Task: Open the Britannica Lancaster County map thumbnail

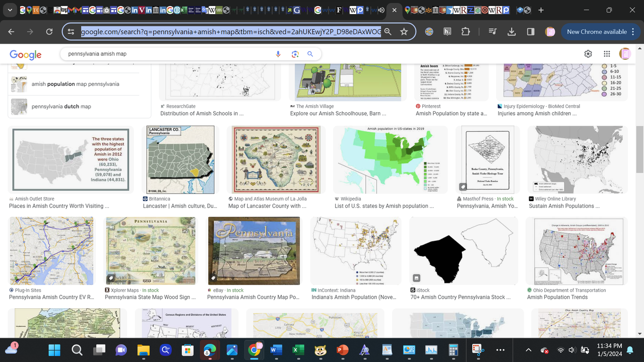Action: pyautogui.click(x=180, y=160)
